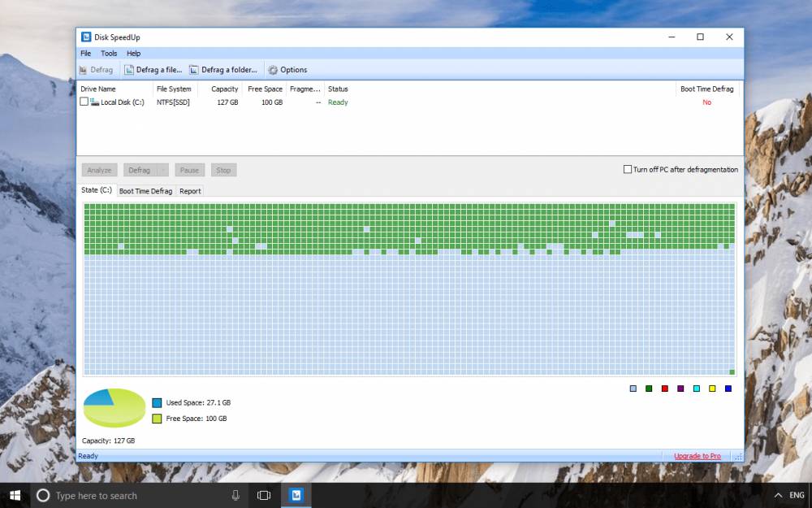
Task: Click the cyan legend swatch
Action: point(697,389)
